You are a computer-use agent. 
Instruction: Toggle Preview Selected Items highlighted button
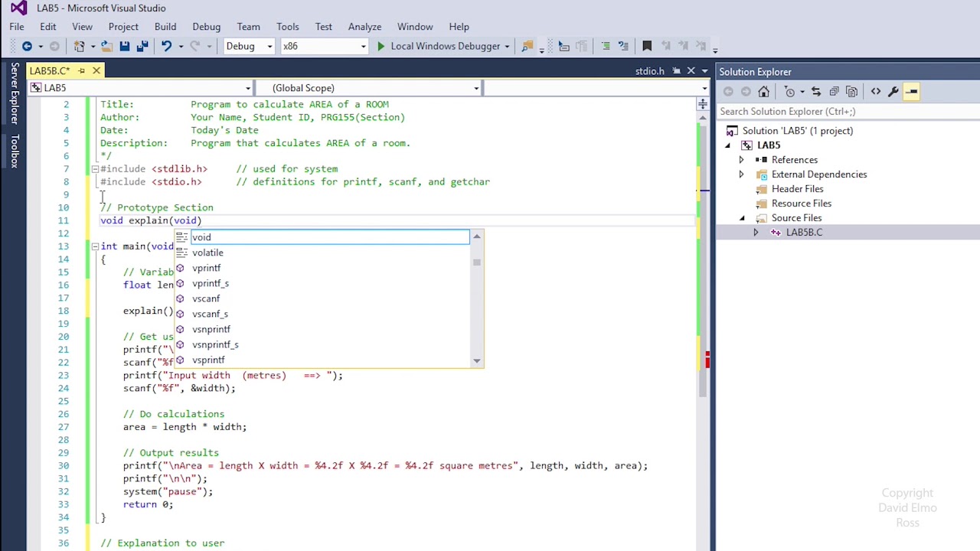[x=911, y=91]
